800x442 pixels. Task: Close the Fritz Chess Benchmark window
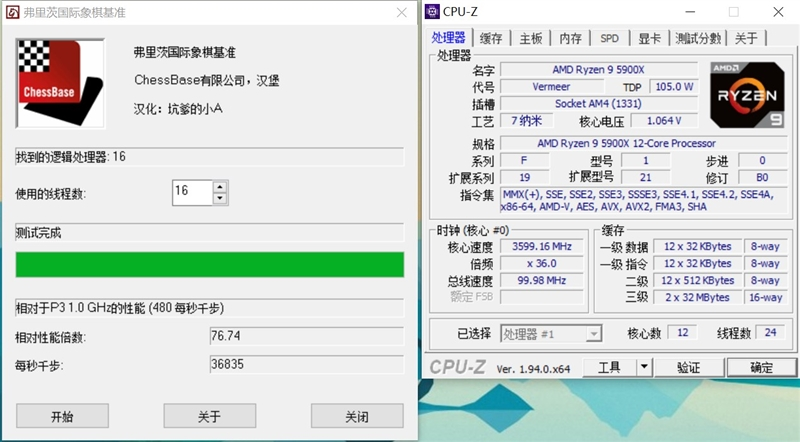(402, 12)
